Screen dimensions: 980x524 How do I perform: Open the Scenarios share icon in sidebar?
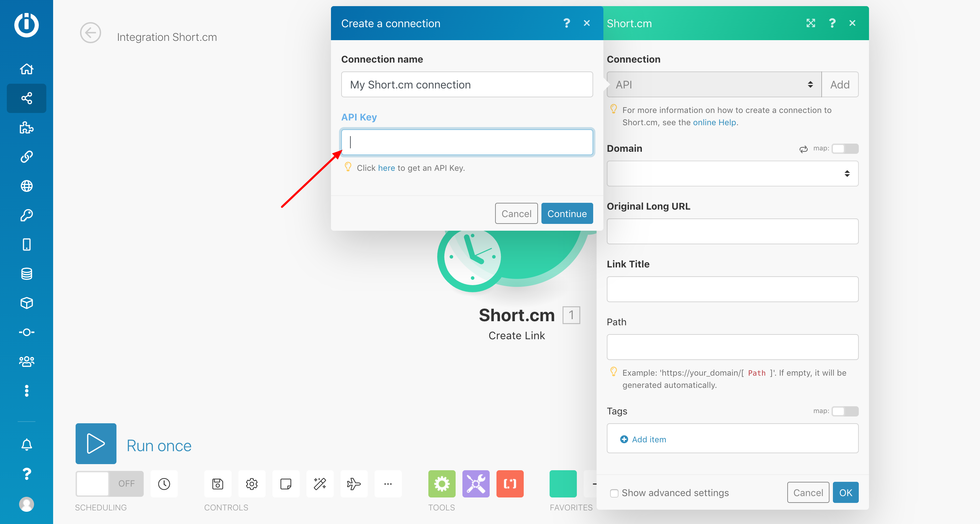(x=26, y=98)
